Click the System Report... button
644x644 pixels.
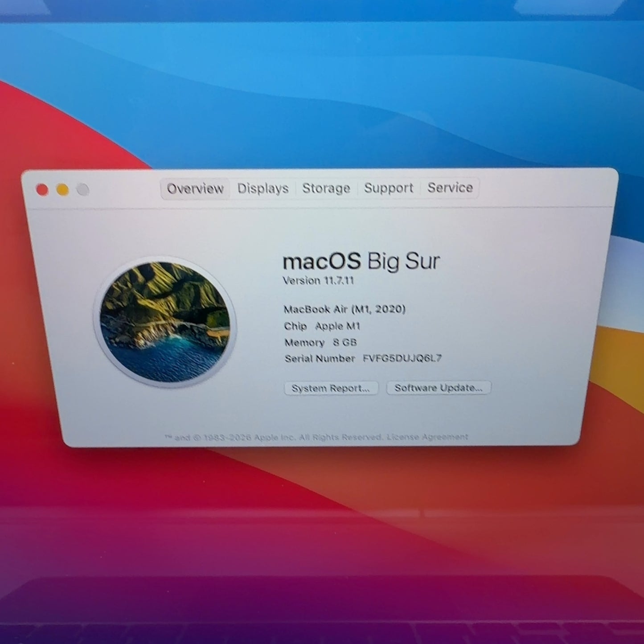331,388
